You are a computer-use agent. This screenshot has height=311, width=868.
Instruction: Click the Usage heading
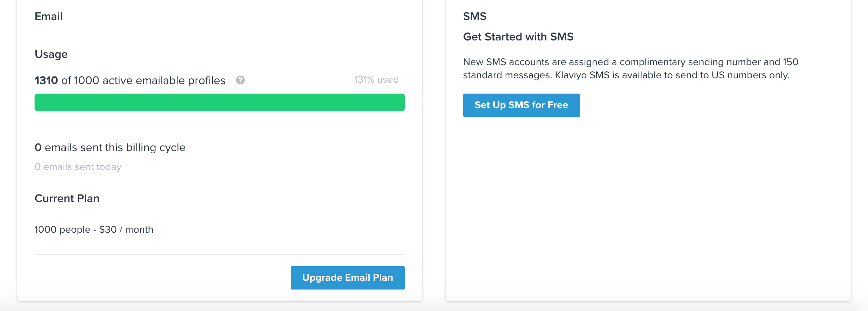51,54
